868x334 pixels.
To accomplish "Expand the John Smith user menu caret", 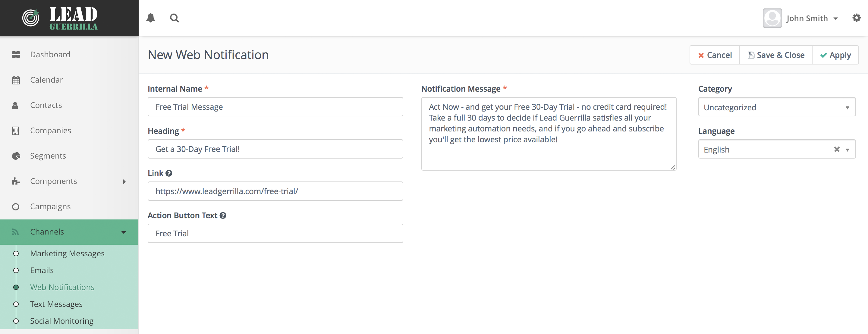I will [836, 19].
